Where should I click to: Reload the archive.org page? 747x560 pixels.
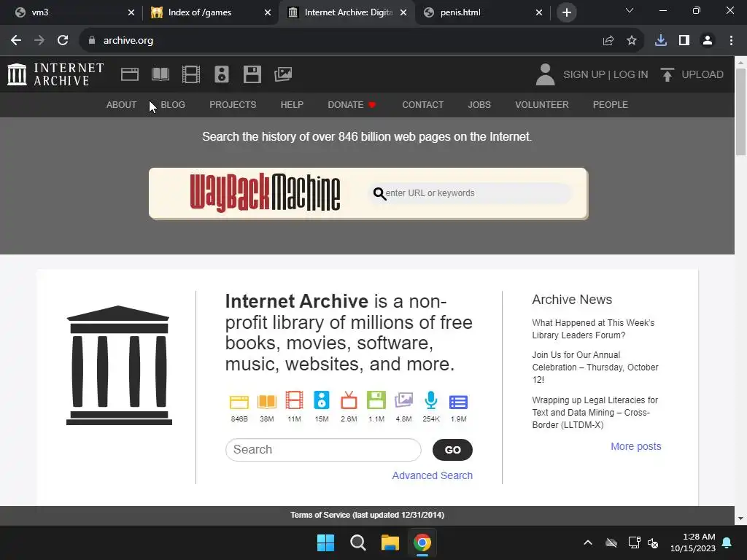(63, 41)
